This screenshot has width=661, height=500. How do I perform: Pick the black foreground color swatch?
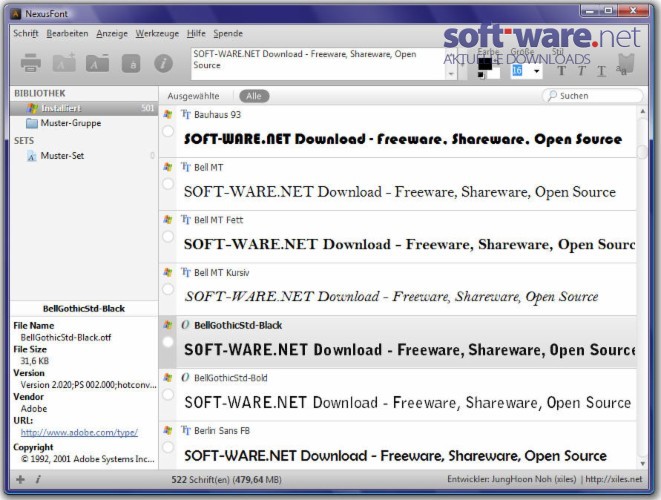[484, 64]
